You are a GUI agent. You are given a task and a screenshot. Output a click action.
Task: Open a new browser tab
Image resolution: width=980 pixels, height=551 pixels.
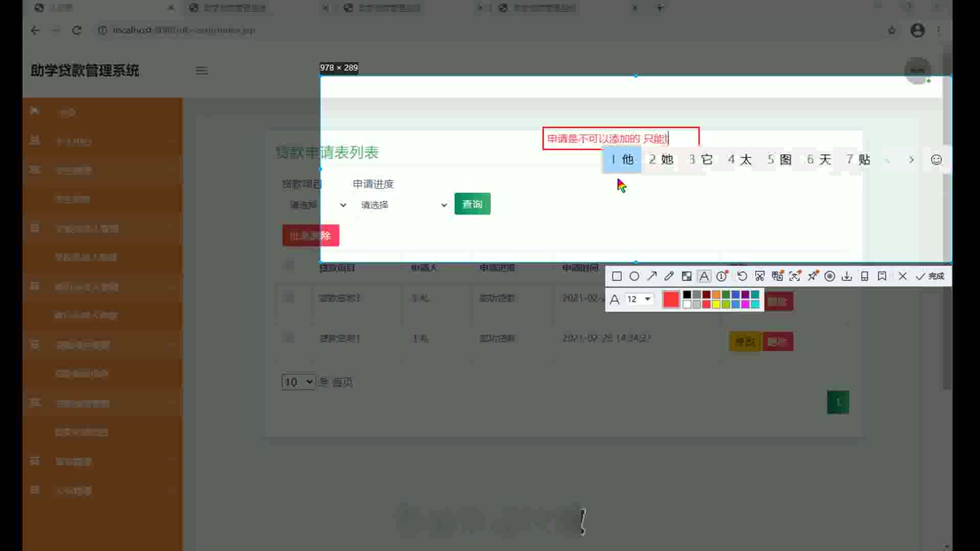click(x=659, y=8)
